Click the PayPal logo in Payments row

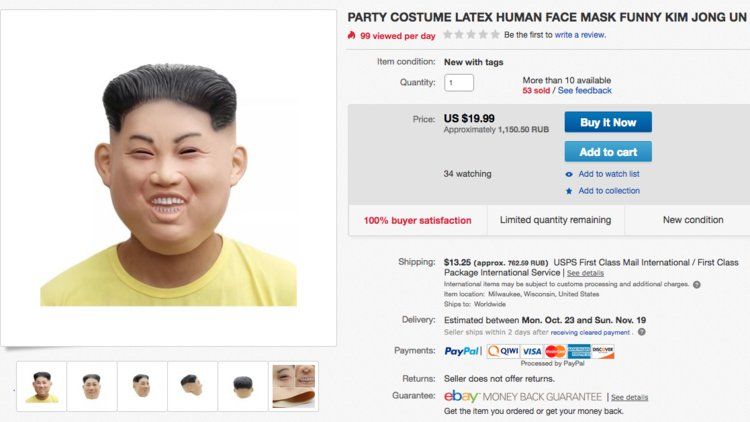pyautogui.click(x=462, y=351)
